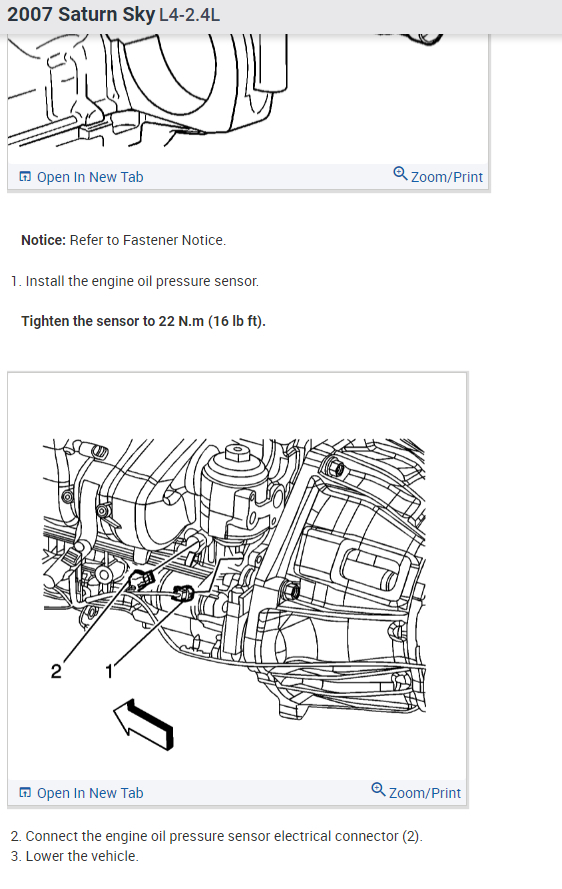The width and height of the screenshot is (562, 889).
Task: Click the "L4-2.4L" engine label in the header
Action: [189, 15]
